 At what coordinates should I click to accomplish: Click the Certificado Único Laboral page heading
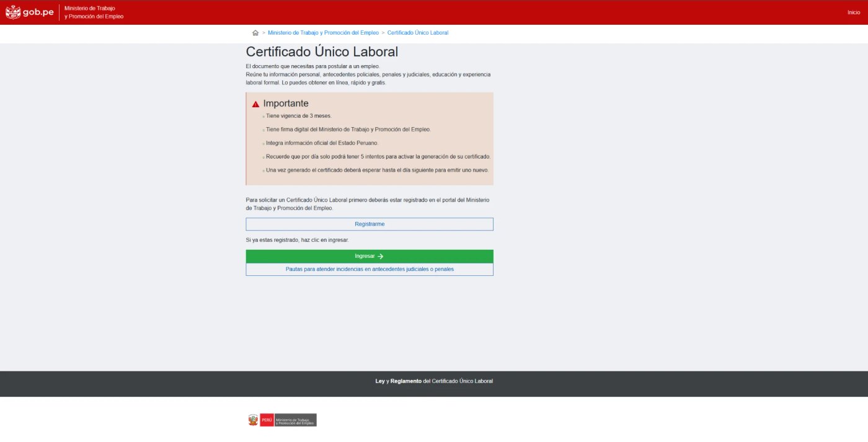pos(322,52)
